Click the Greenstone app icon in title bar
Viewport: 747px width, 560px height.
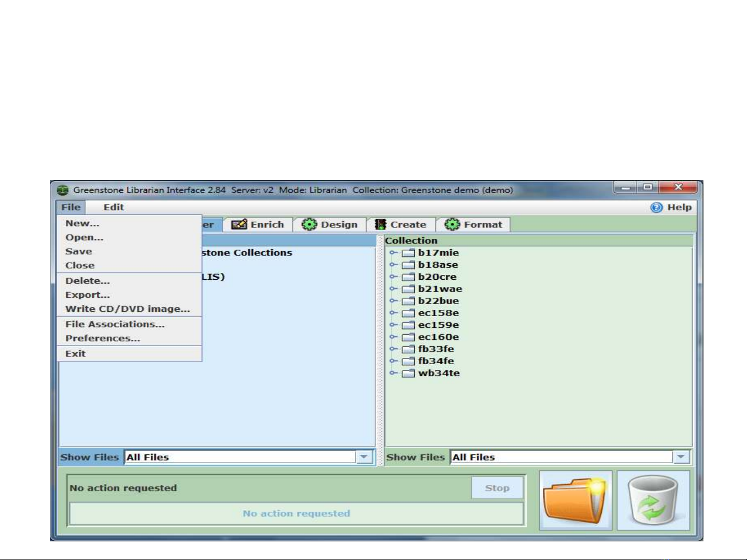coord(63,190)
